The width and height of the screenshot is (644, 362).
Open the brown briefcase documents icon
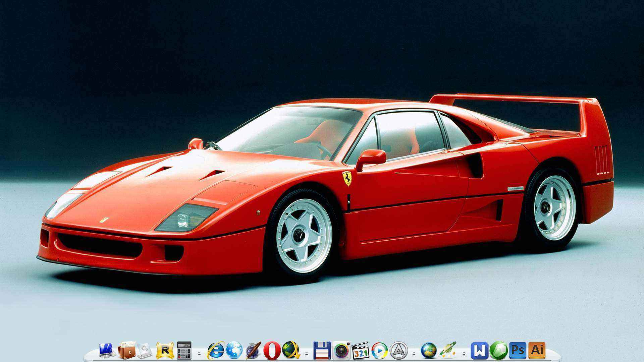[126, 351]
